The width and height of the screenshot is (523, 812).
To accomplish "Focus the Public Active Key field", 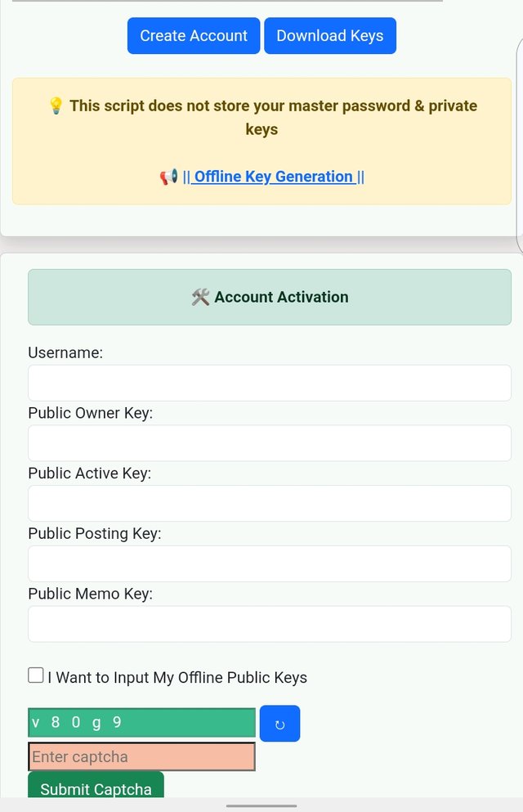I will point(270,504).
